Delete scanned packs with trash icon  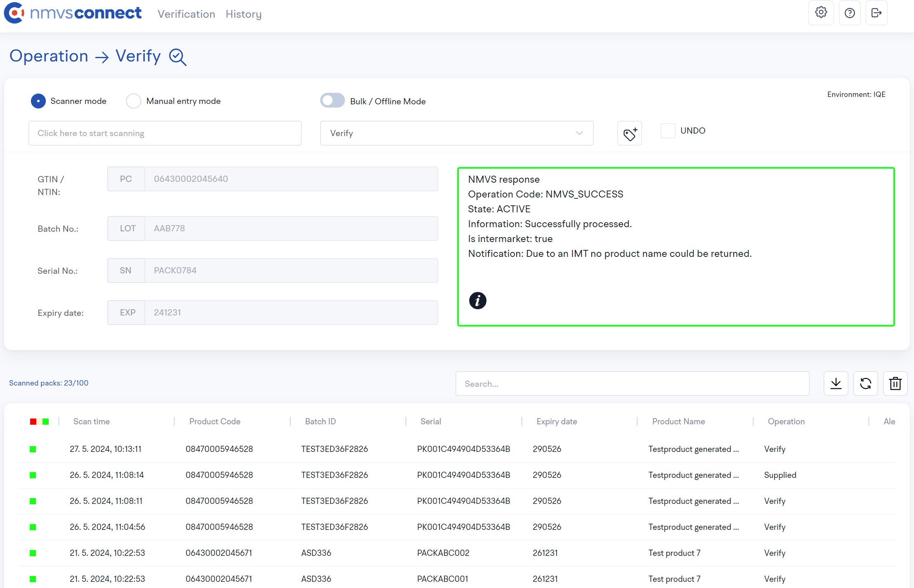(x=895, y=383)
